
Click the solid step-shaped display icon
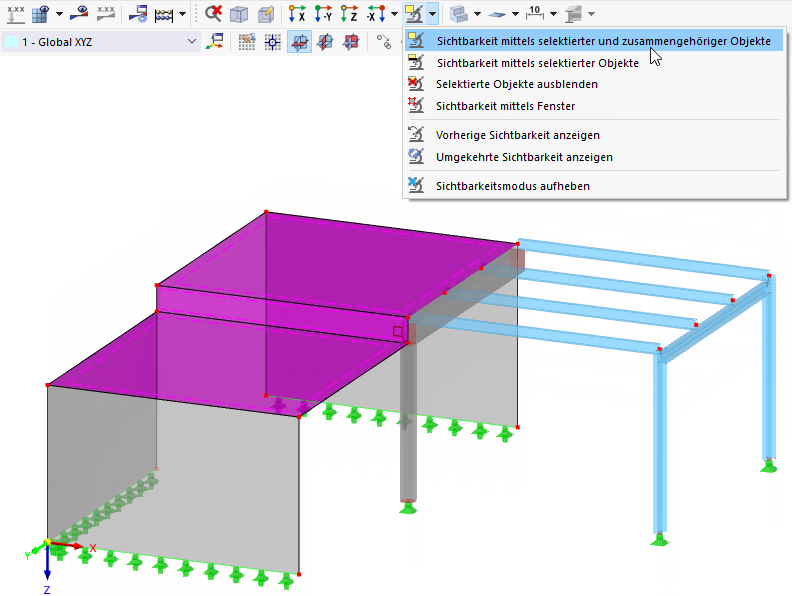tap(459, 14)
